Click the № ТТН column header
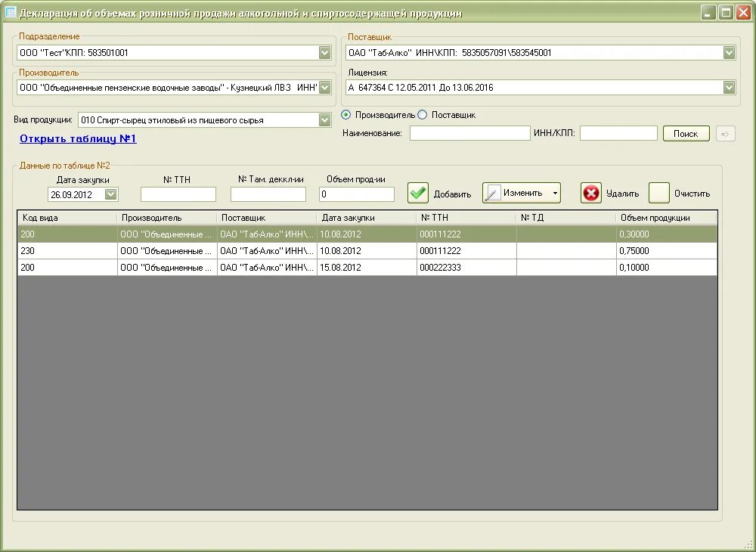Image resolution: width=756 pixels, height=552 pixels. pyautogui.click(x=466, y=218)
